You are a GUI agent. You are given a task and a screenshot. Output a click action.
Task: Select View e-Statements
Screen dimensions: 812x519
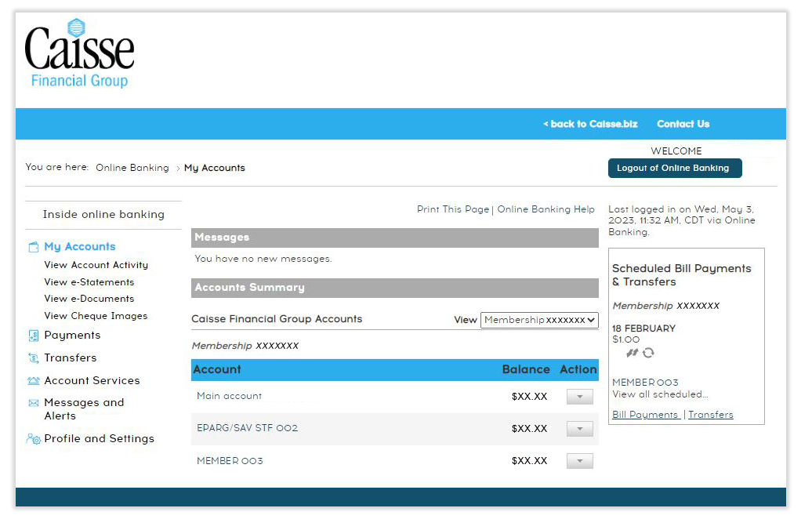tap(89, 282)
